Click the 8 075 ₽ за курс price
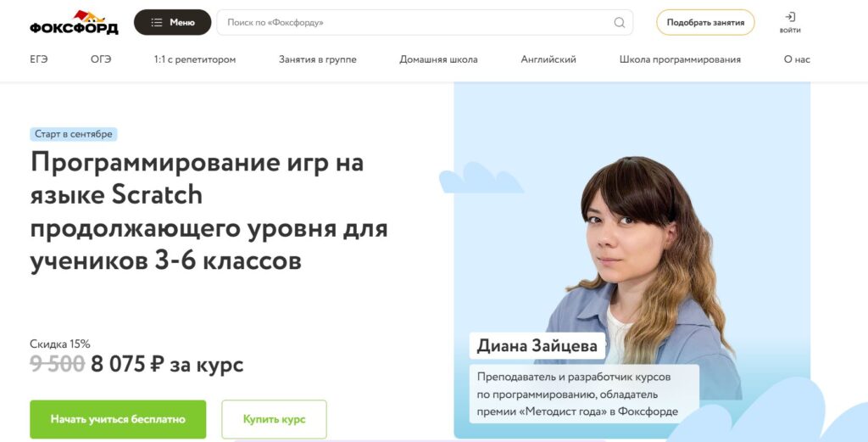This screenshot has width=868, height=442. pyautogui.click(x=167, y=365)
